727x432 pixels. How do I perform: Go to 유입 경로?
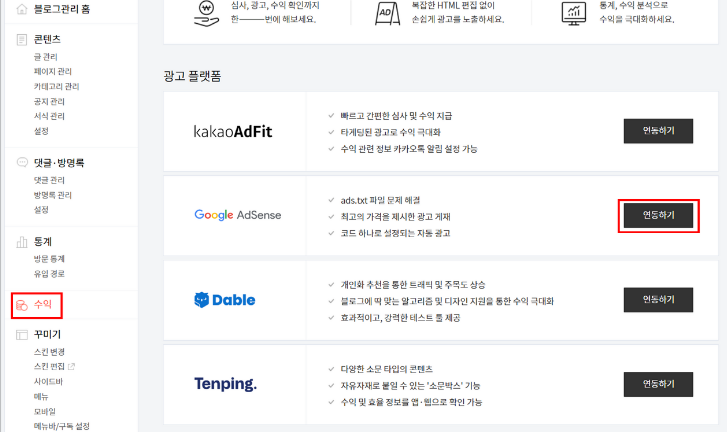coord(49,273)
